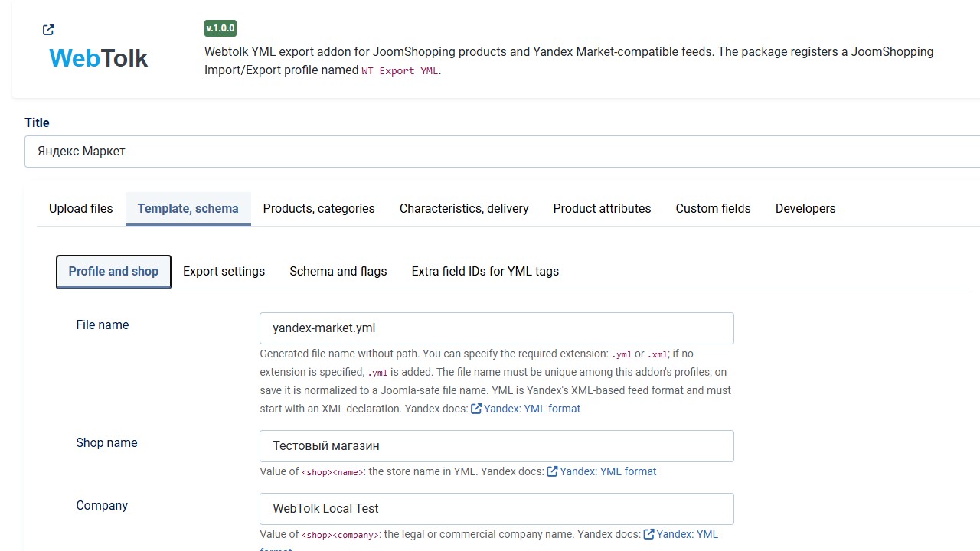980x551 pixels.
Task: Focus the File name input field
Action: [x=497, y=328]
